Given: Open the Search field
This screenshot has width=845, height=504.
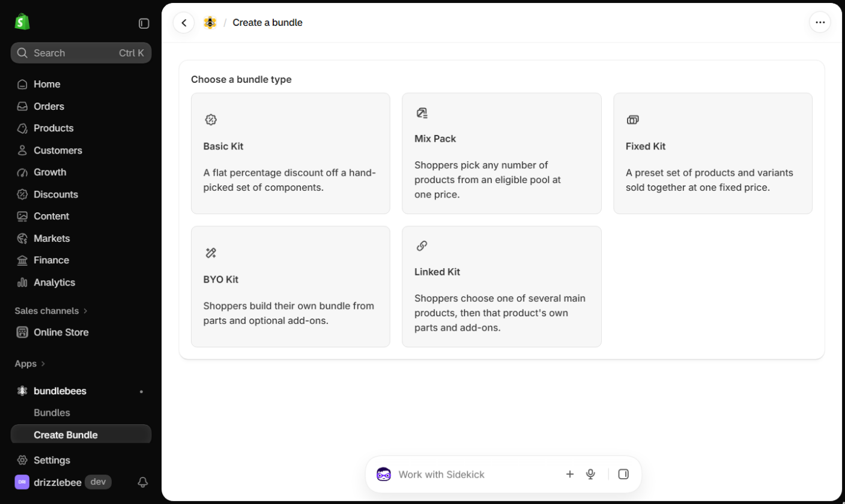Looking at the screenshot, I should click(x=81, y=53).
